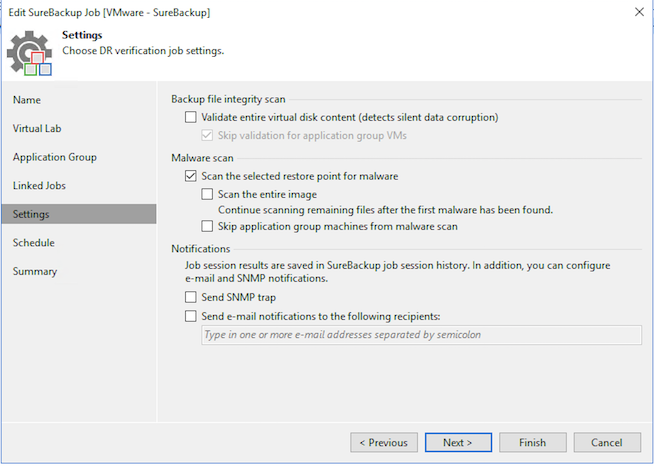
Task: Close the Edit SureBackup Job dialog
Action: (x=639, y=12)
